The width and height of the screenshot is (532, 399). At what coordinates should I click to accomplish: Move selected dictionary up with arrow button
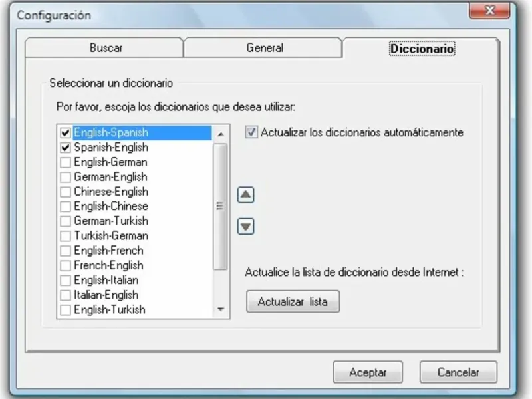click(245, 195)
